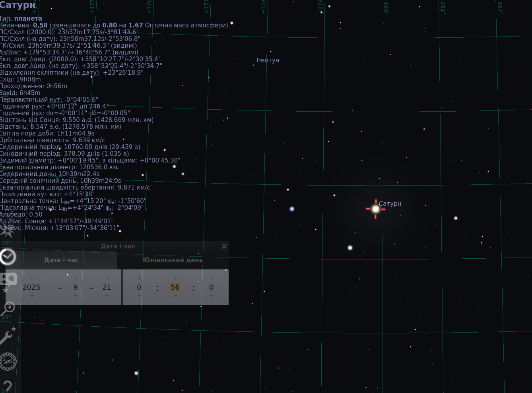Decrease the minutes value 56
Screen dimensions: 532x393
pyautogui.click(x=175, y=296)
